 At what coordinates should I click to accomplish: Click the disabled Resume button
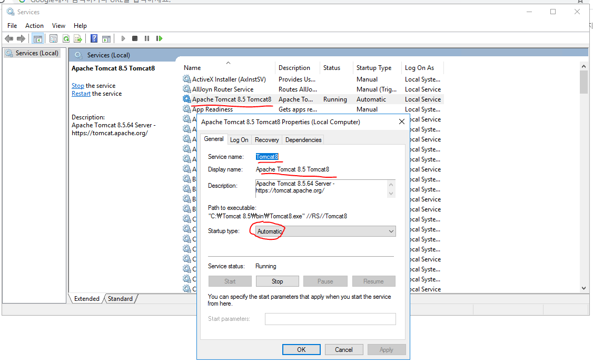tap(373, 281)
